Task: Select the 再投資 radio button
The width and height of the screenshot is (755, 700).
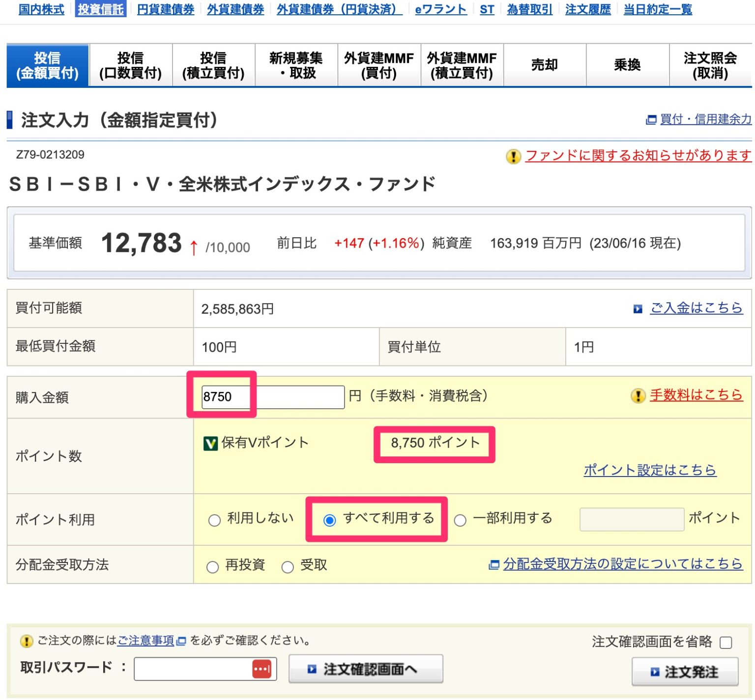Action: click(x=212, y=566)
